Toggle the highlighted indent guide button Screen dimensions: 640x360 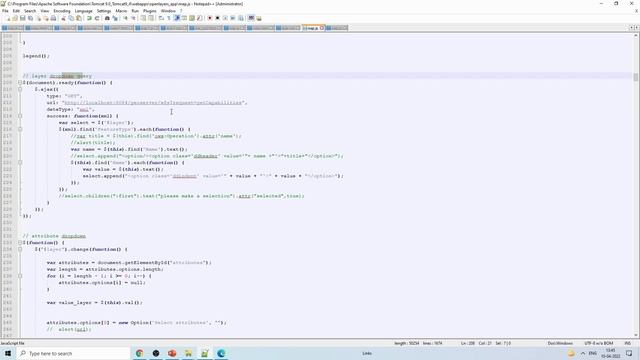click(x=177, y=18)
